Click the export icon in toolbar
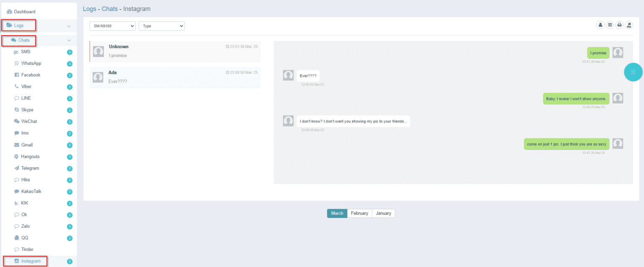The height and width of the screenshot is (267, 644). (629, 25)
